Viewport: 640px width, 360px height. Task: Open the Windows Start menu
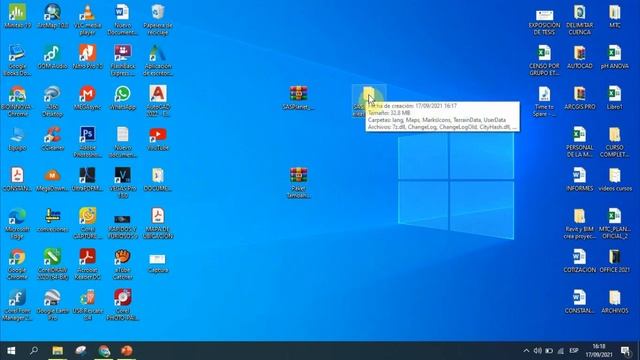[x=11, y=351]
